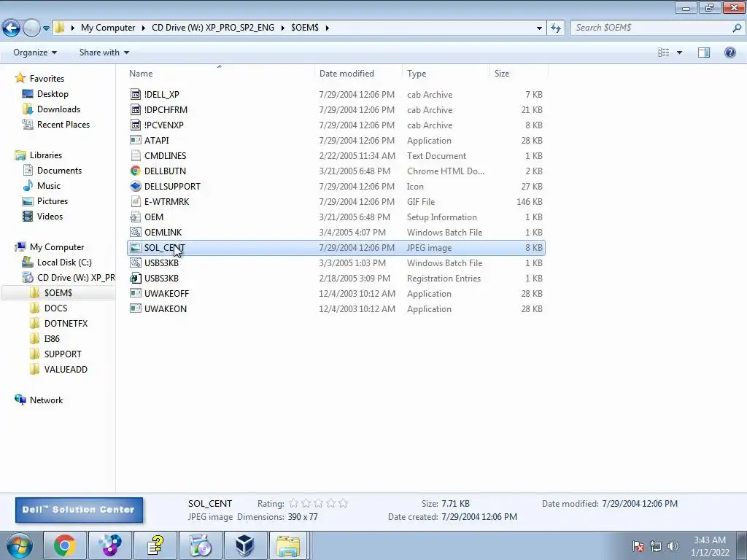Click the Back navigation arrow button

(12, 28)
